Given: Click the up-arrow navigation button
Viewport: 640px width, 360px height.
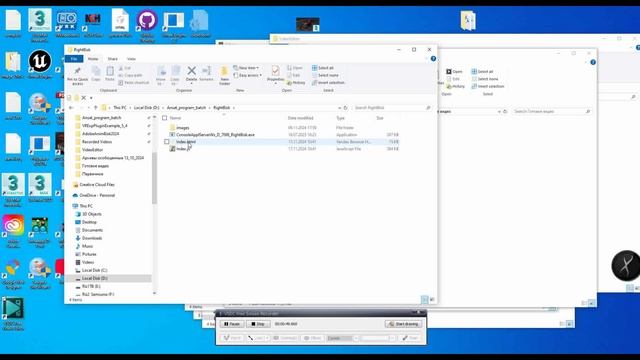Looking at the screenshot, I should pos(96,108).
